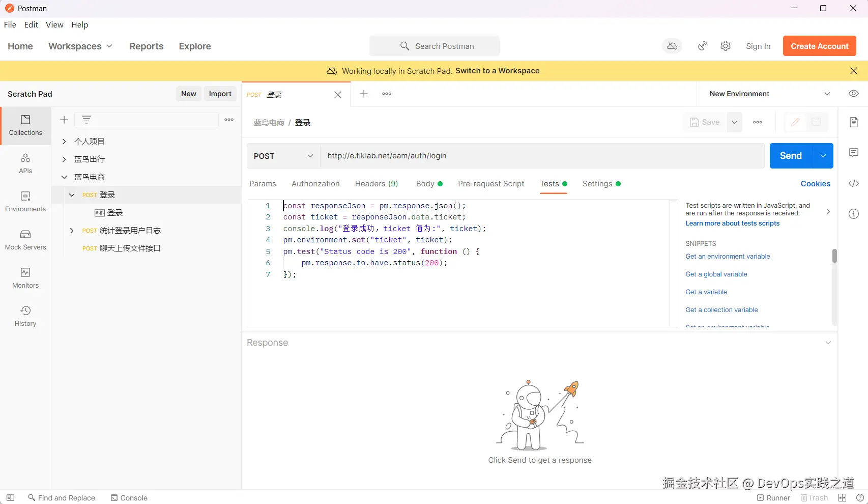Click the New button in Scratch Pad
This screenshot has width=868, height=504.
click(x=189, y=94)
